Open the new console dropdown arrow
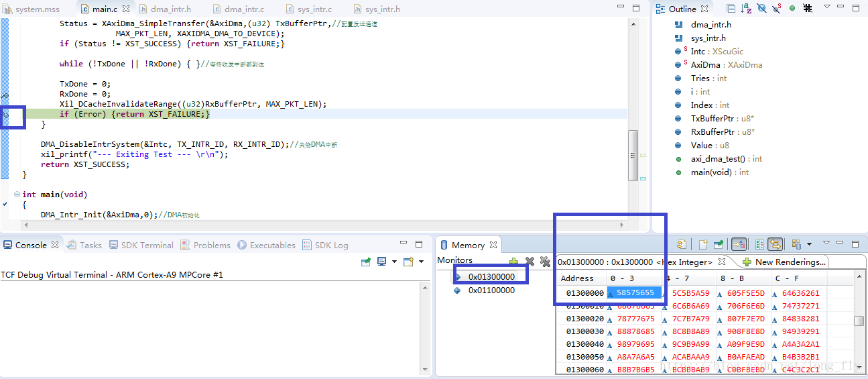Viewport: 868px width, 379px height. [x=421, y=262]
